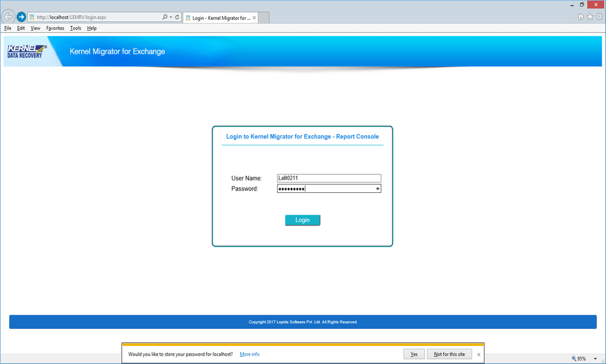Viewport: 606px width, 364px height.
Task: Click the browser Back arrow button
Action: coord(8,16)
